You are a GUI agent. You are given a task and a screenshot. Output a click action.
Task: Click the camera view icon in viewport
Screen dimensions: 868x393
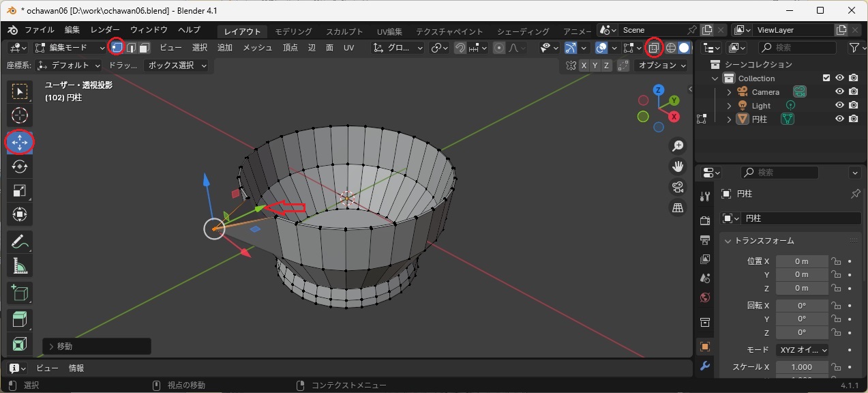(x=678, y=187)
